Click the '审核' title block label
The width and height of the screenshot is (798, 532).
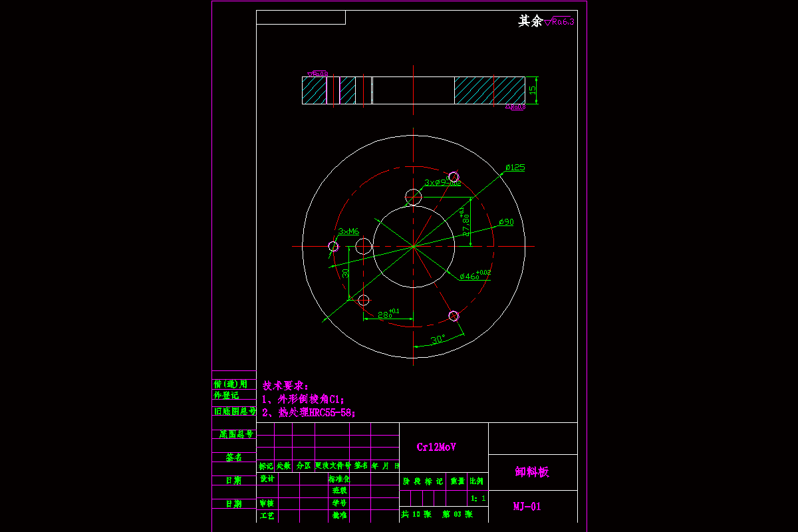coord(267,503)
